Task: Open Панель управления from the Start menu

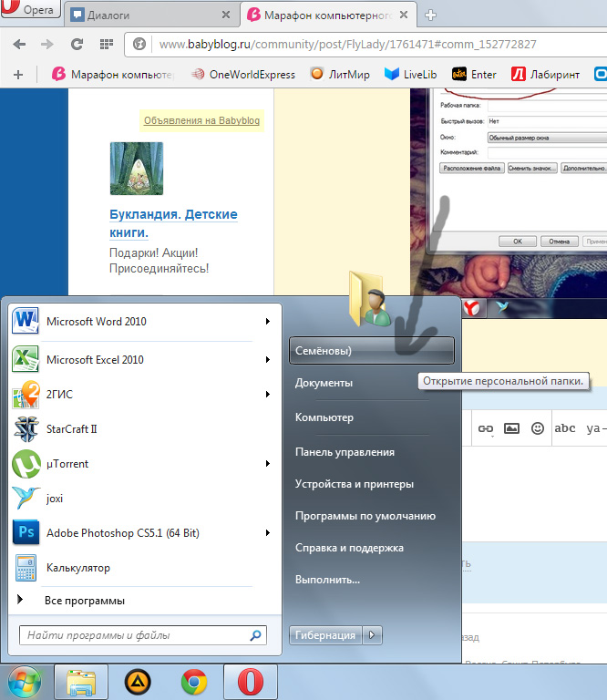Action: pyautogui.click(x=345, y=452)
